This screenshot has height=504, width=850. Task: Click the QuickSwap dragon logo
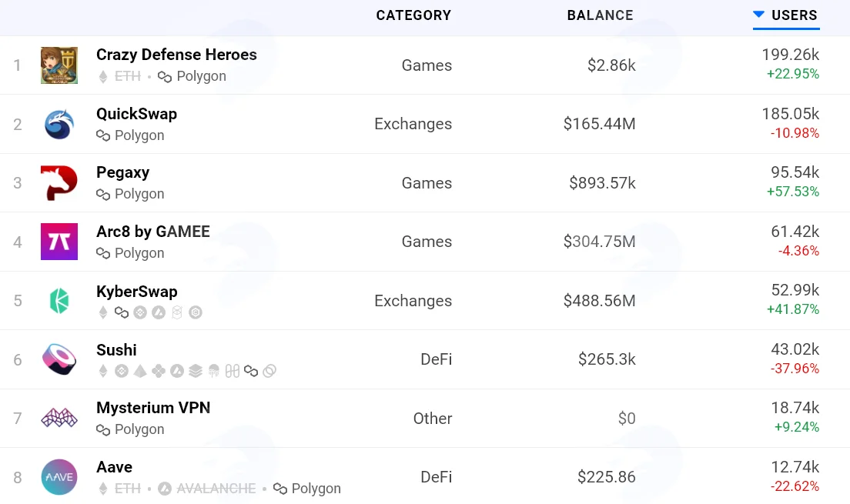[59, 124]
